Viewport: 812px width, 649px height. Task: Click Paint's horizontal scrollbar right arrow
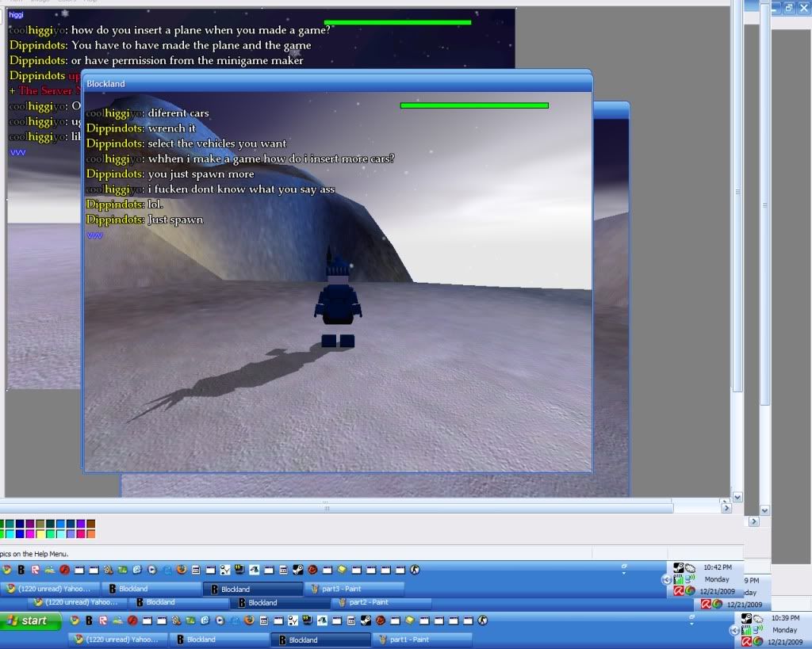click(x=726, y=508)
